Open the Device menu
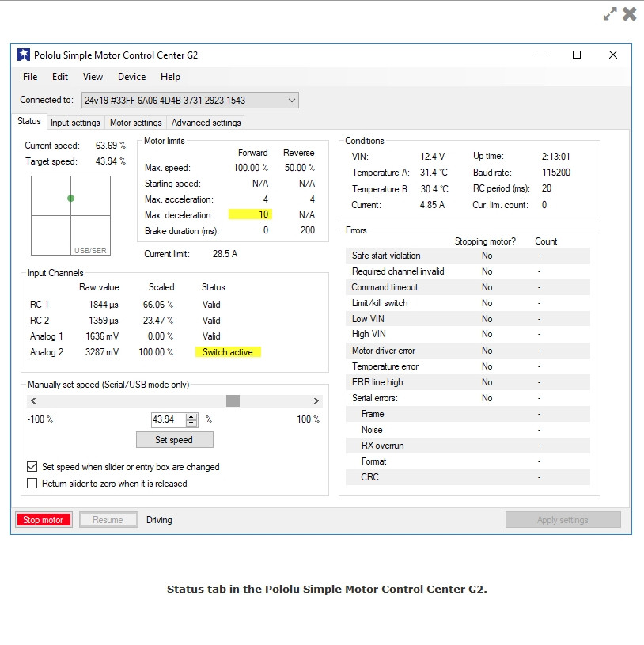This screenshot has width=644, height=645. [131, 77]
